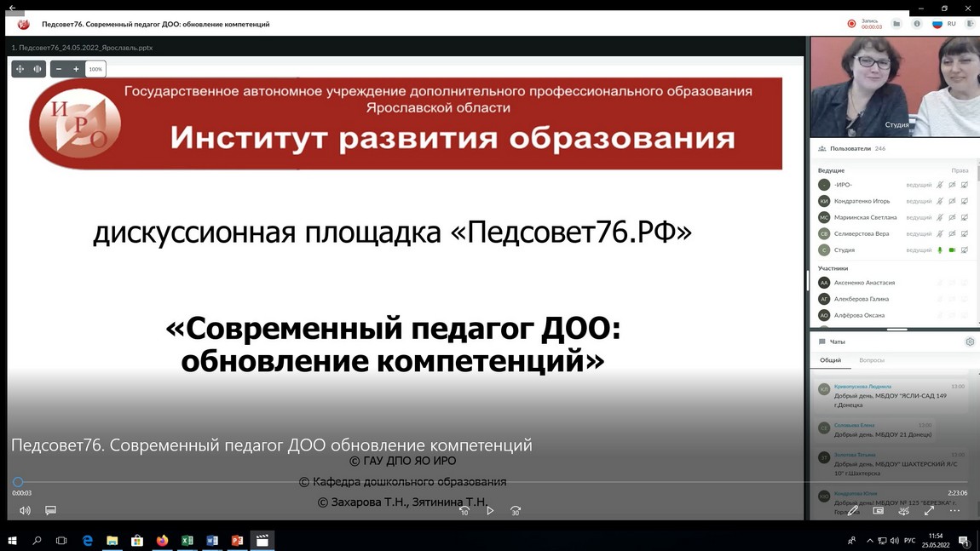This screenshot has height=551, width=980.
Task: Open the info icon in webinar header
Action: point(917,24)
